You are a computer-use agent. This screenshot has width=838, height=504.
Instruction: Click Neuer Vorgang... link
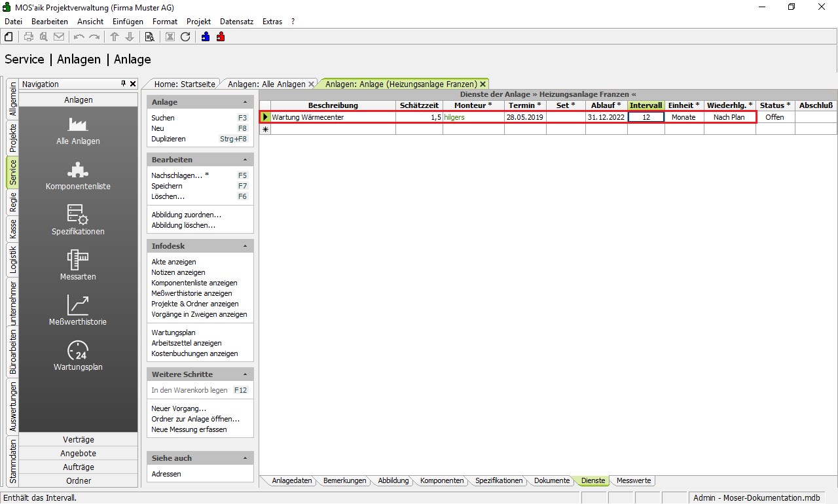pyautogui.click(x=179, y=408)
